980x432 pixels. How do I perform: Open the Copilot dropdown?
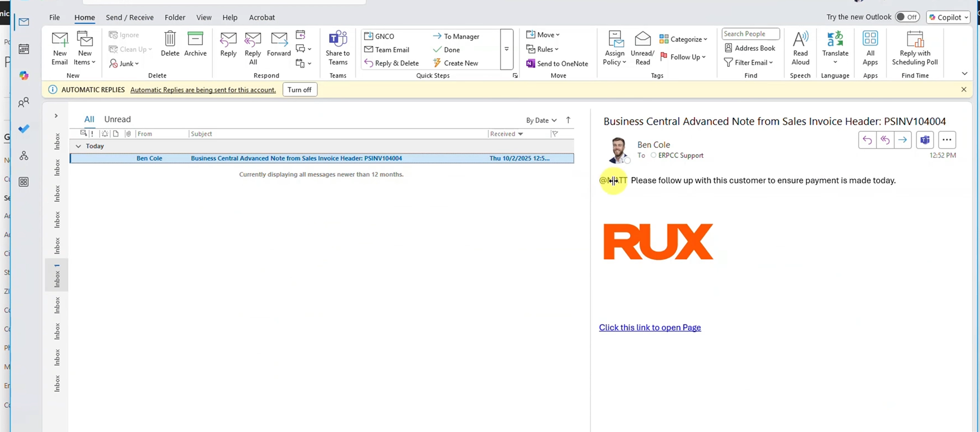click(948, 17)
